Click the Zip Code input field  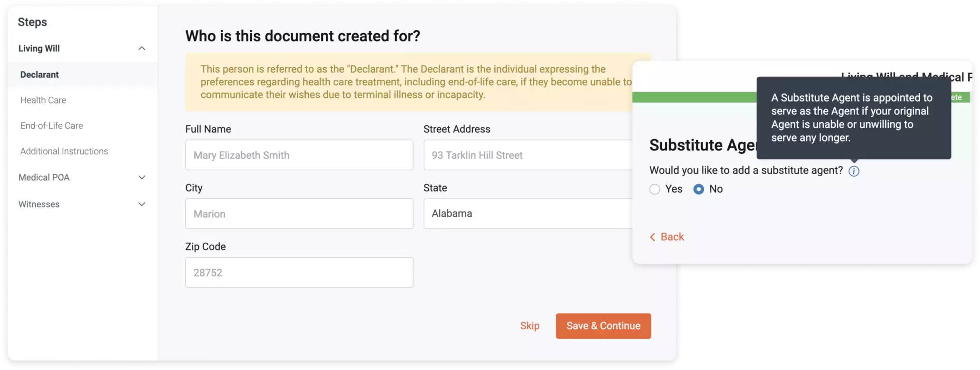pyautogui.click(x=299, y=273)
